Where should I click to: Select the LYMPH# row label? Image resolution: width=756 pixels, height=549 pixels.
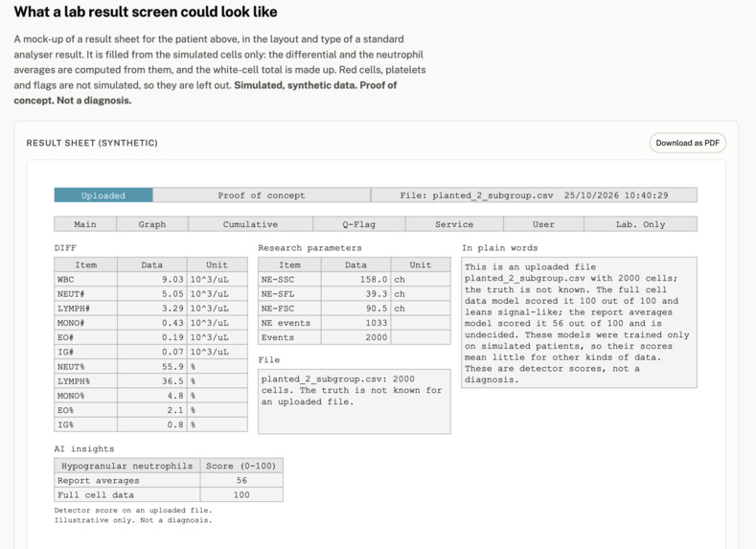pos(86,309)
